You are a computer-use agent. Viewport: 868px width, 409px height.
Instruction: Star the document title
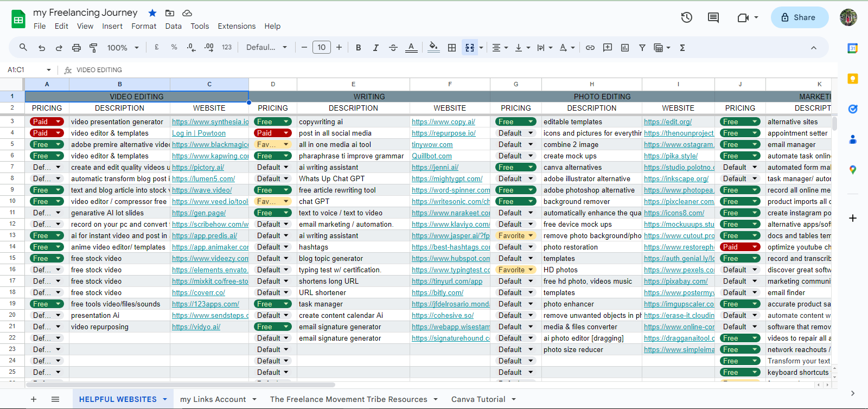pos(152,13)
